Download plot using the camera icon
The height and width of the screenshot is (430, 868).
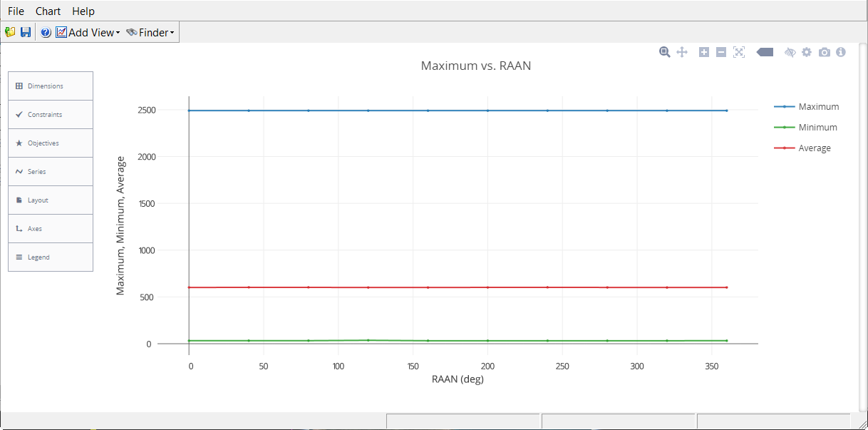(x=825, y=52)
